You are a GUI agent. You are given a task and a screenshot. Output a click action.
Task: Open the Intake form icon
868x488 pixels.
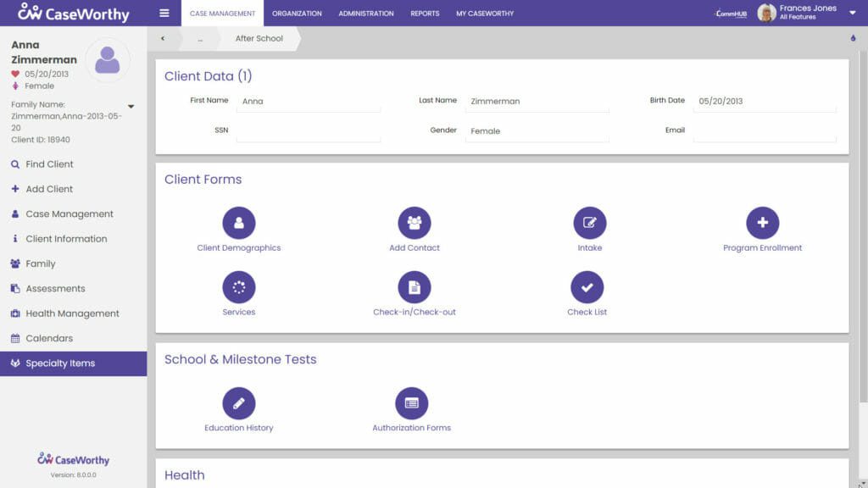tap(590, 223)
